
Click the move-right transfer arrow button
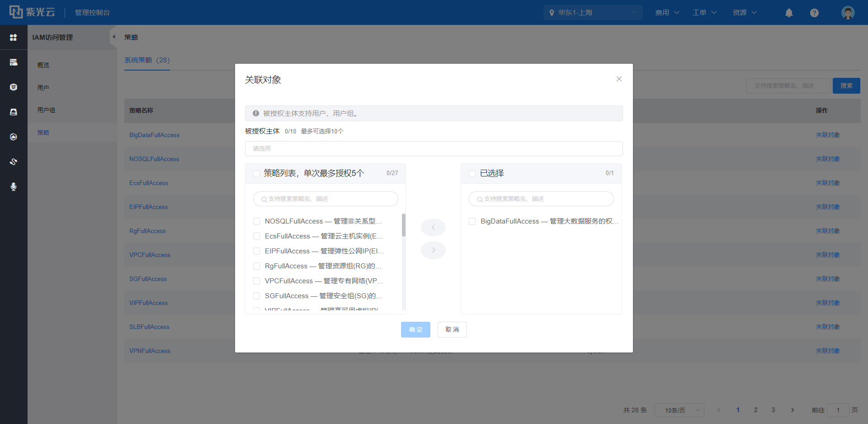433,250
